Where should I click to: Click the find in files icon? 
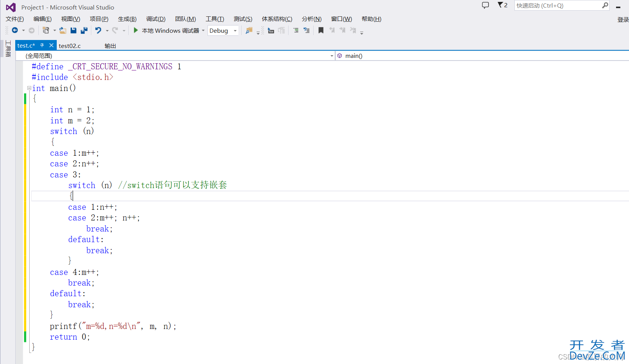(249, 30)
